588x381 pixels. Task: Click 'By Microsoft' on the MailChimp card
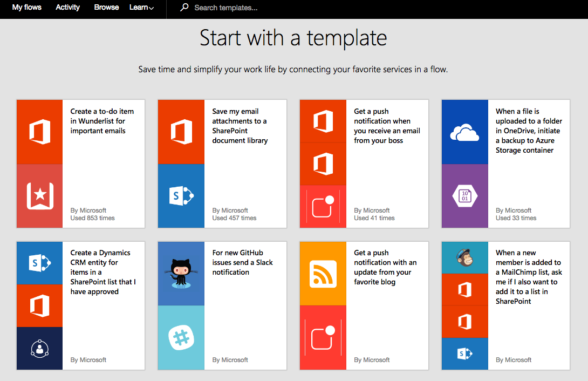(x=514, y=360)
